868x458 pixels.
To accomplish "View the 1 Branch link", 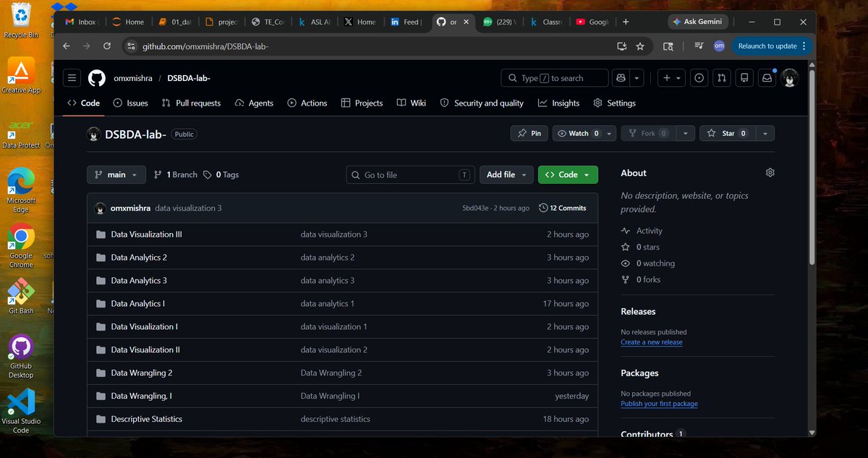I will pyautogui.click(x=176, y=174).
